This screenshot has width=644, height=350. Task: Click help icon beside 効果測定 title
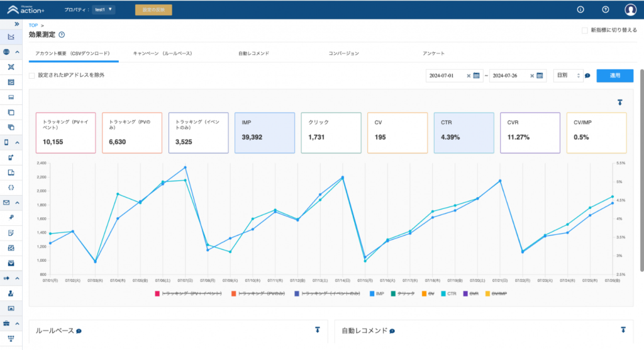coord(62,35)
